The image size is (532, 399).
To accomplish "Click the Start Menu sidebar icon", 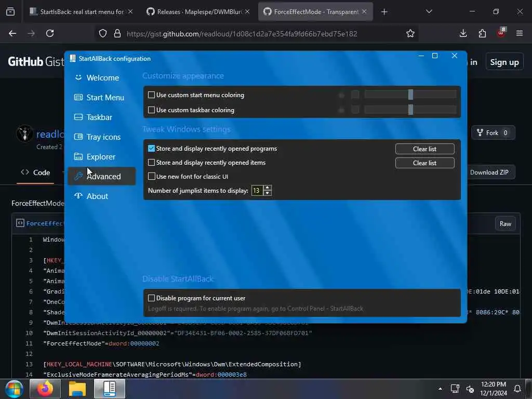I will coord(78,97).
